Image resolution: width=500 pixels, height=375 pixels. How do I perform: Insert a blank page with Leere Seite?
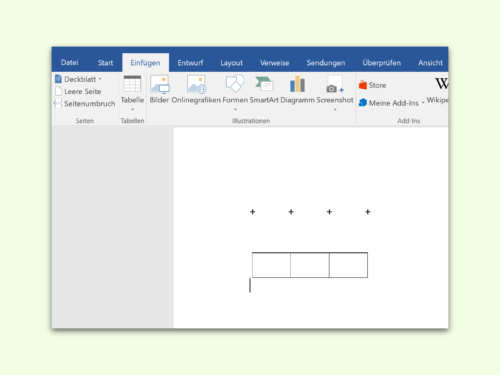(78, 91)
